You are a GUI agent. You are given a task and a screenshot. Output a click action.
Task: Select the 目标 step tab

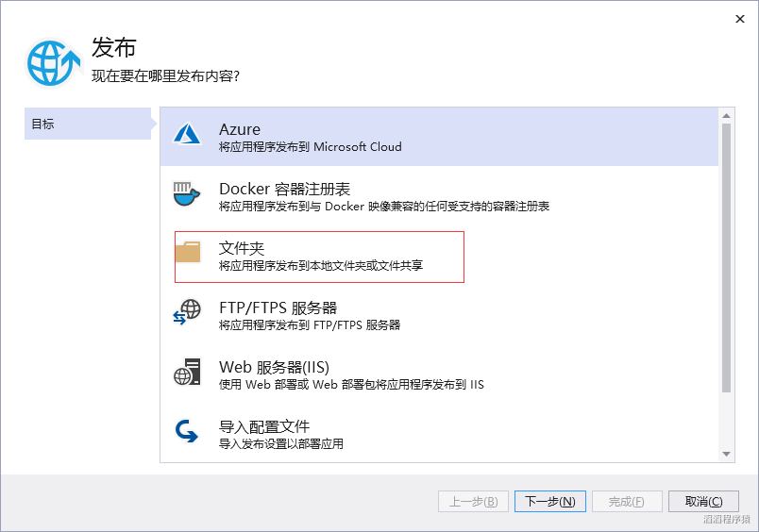88,124
